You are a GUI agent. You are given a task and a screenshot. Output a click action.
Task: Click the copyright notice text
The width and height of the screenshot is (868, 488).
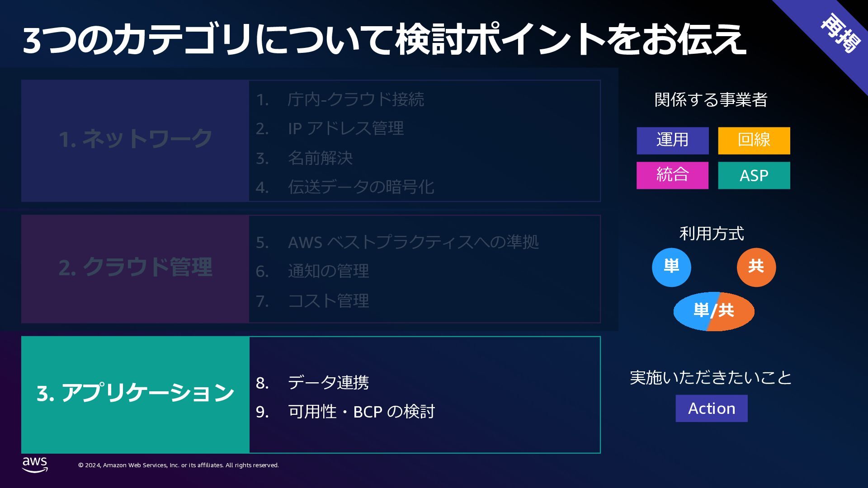179,465
